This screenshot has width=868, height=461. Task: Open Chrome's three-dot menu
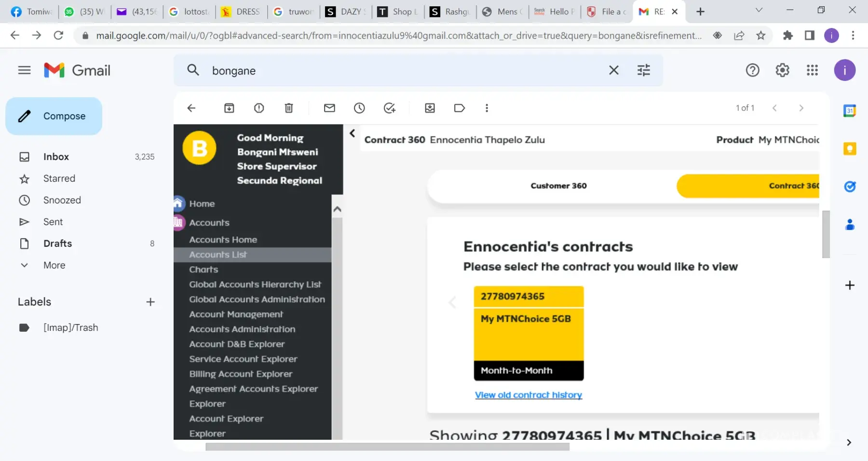[x=853, y=35]
